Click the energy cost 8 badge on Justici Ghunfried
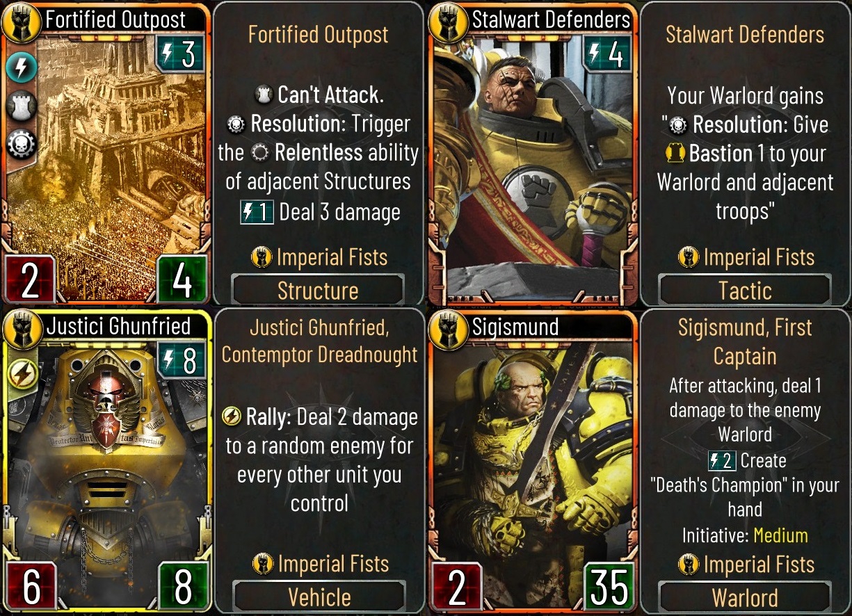 click(x=182, y=361)
